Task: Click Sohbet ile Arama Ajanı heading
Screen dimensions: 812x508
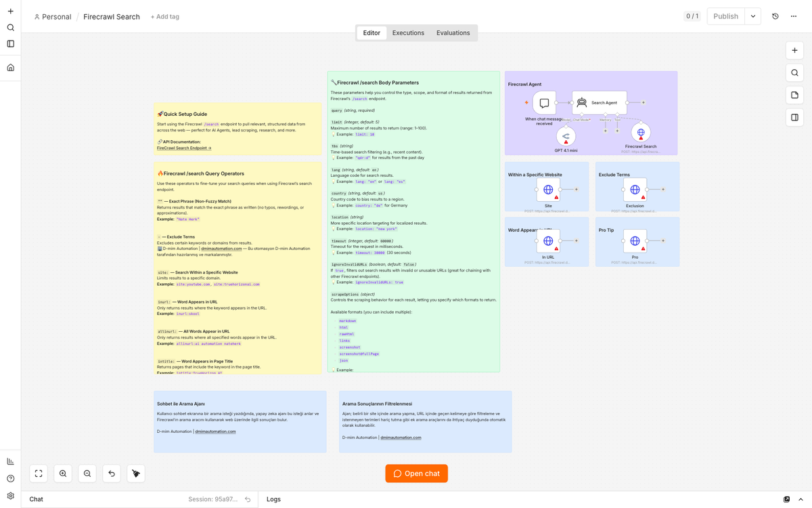Action: tap(181, 404)
